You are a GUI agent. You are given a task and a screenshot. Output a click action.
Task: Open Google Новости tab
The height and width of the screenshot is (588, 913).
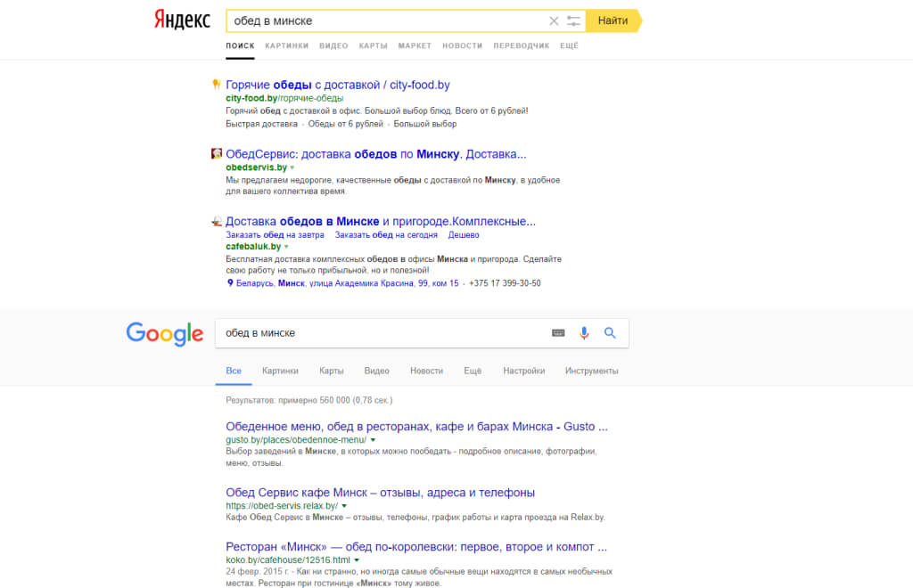426,371
